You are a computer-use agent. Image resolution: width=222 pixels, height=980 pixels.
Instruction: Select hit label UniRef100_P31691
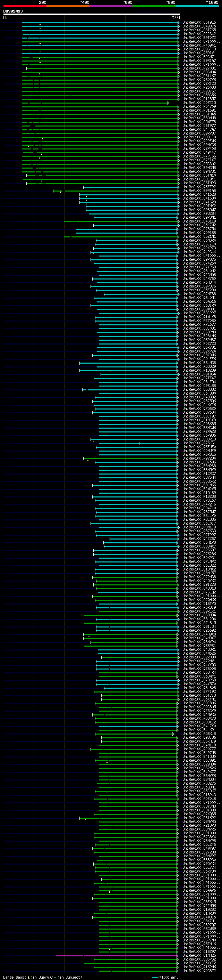point(199,110)
